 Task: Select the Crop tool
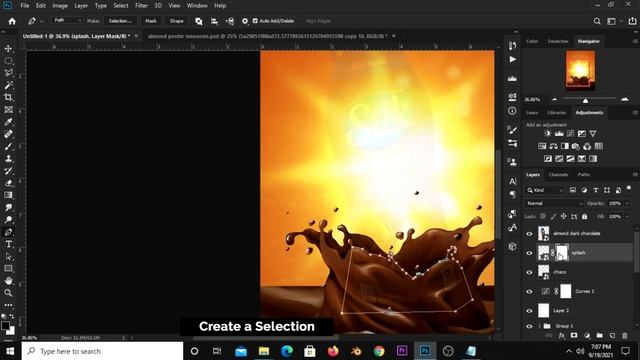[x=8, y=97]
